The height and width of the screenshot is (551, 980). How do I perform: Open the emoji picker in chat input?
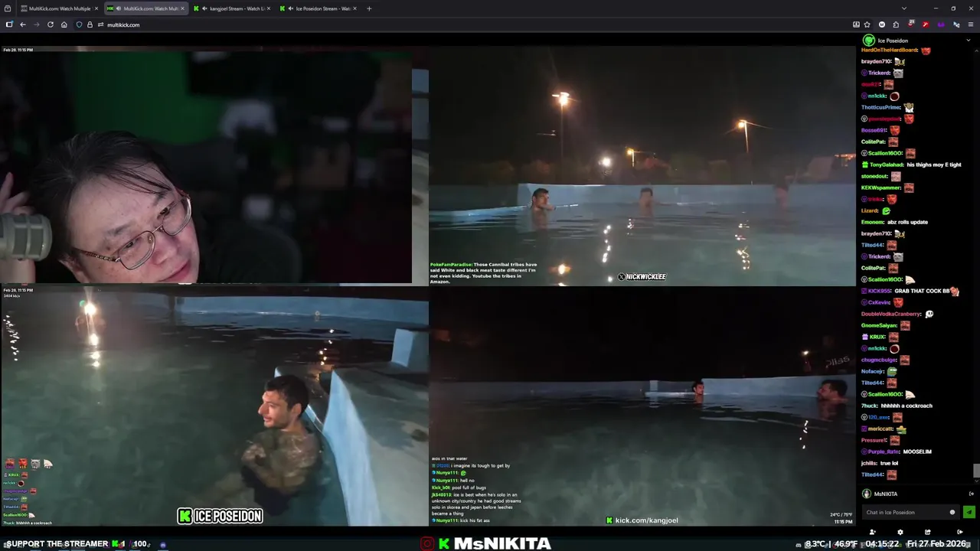pos(952,512)
